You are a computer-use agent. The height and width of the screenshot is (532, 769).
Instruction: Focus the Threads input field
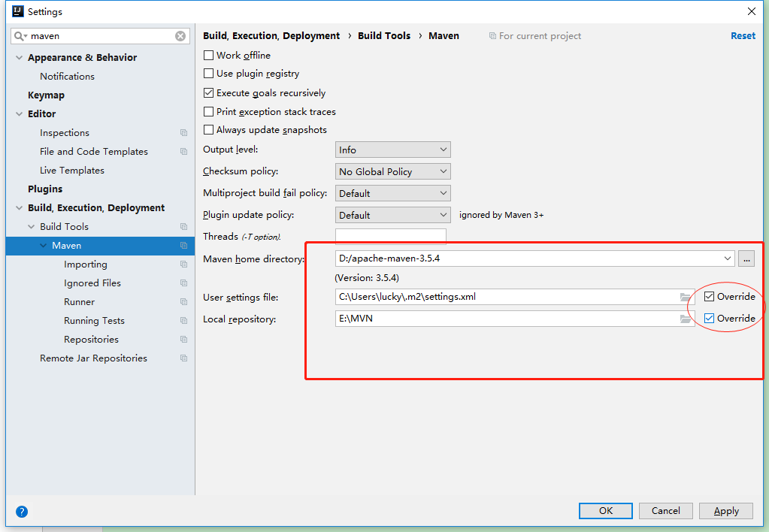pos(391,237)
